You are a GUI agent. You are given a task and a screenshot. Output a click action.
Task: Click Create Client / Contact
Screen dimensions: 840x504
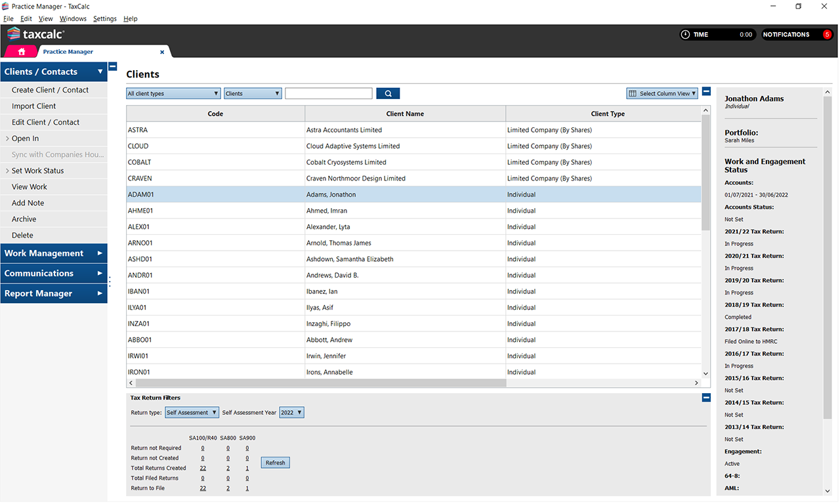[53, 90]
